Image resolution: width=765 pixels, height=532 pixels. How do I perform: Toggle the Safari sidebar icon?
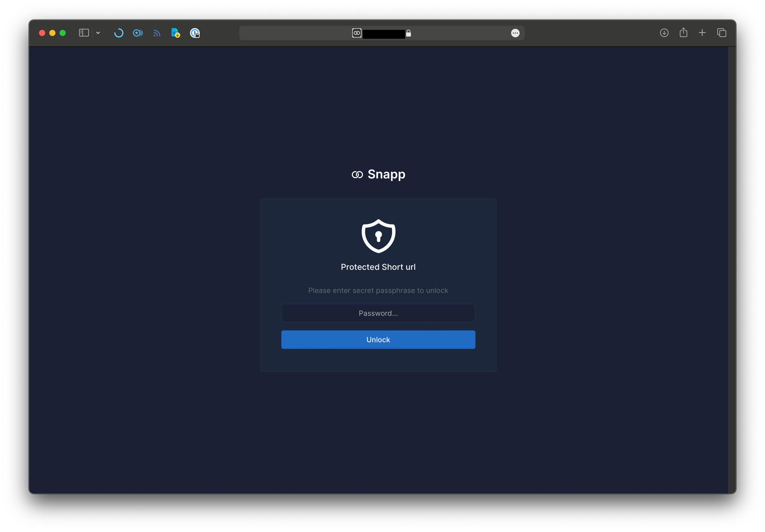click(x=84, y=33)
